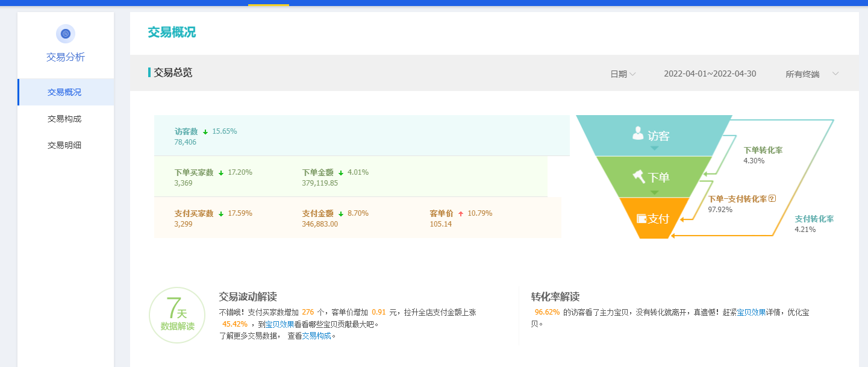Open the date range 2022-04-01~2022-04-30 picker
Viewport: 868px width, 367px height.
click(x=710, y=74)
